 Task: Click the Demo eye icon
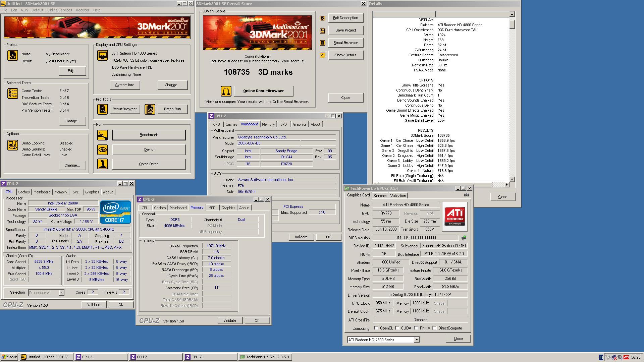point(103,149)
